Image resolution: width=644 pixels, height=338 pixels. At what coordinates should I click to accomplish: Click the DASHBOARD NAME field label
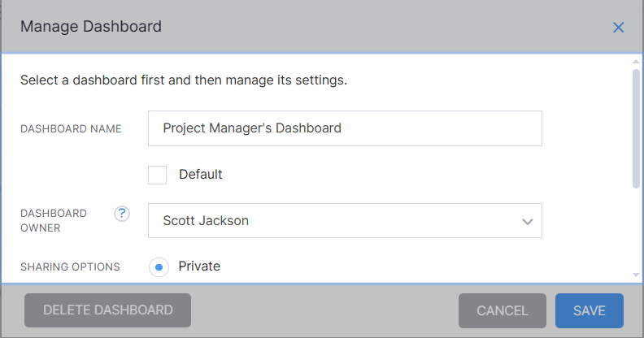coord(71,129)
